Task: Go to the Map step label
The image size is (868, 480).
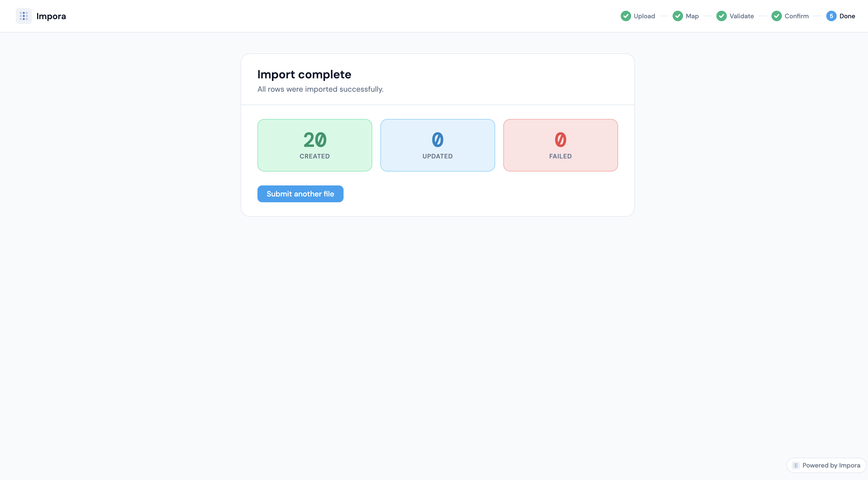Action: [x=692, y=16]
